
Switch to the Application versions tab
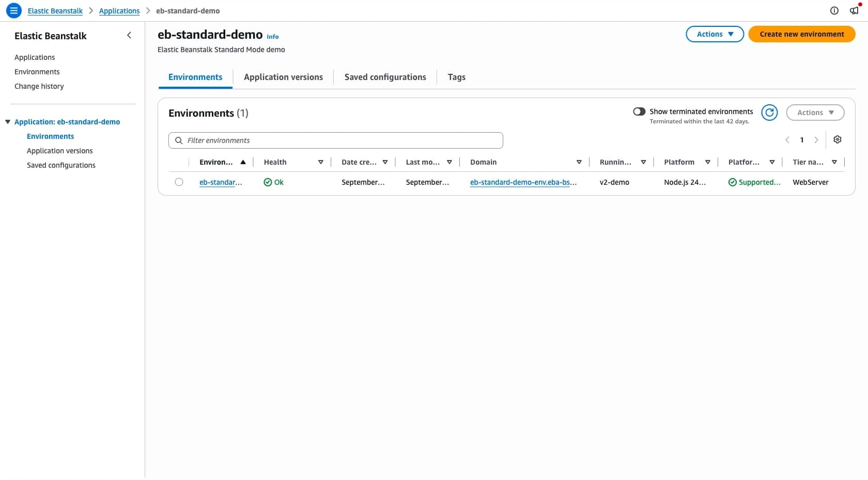pyautogui.click(x=283, y=77)
